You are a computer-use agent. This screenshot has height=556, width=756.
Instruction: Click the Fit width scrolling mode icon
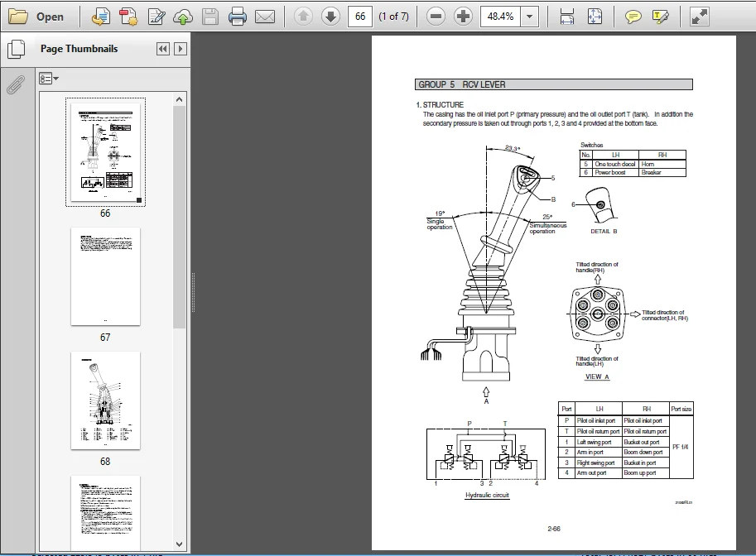click(x=567, y=17)
